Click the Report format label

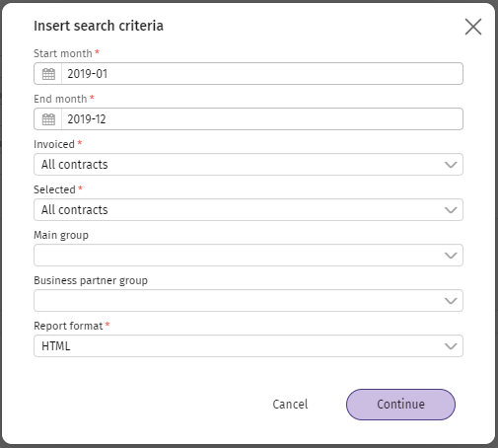[x=68, y=326]
